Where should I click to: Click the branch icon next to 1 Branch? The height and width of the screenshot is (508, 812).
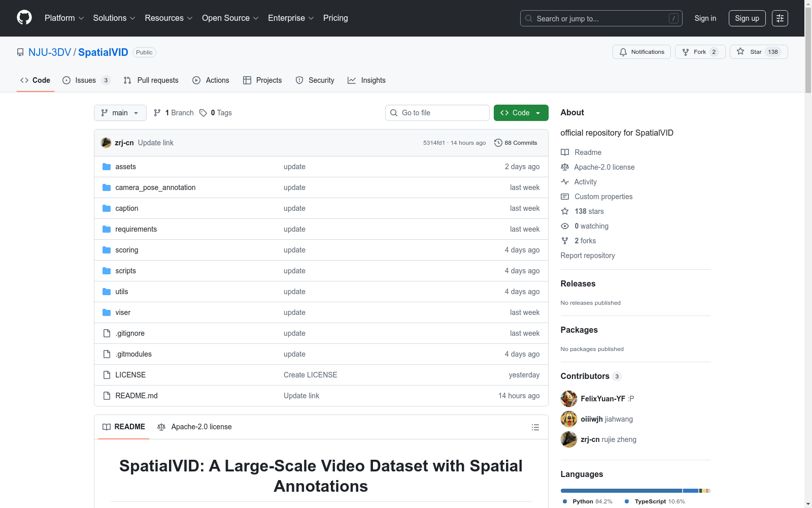pos(157,113)
